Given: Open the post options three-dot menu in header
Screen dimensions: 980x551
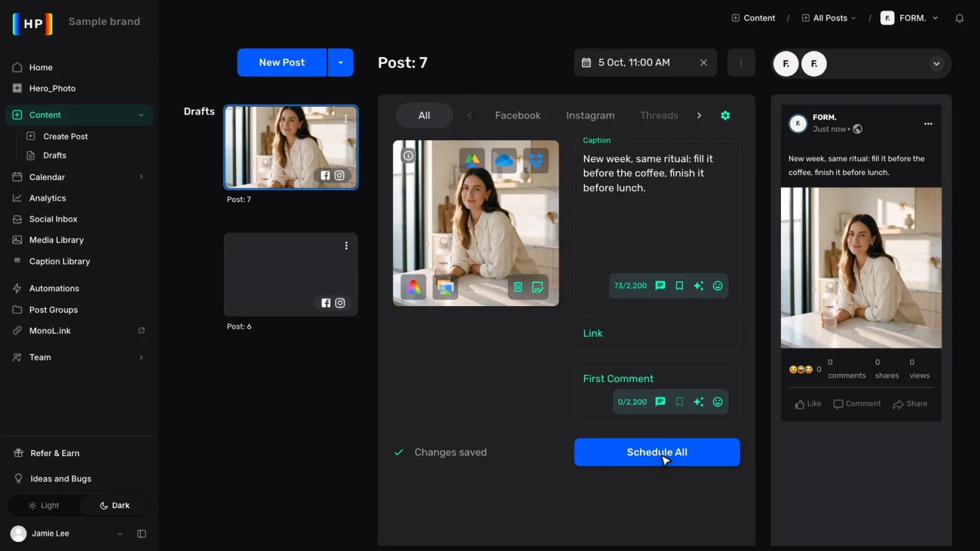Looking at the screenshot, I should pos(741,62).
